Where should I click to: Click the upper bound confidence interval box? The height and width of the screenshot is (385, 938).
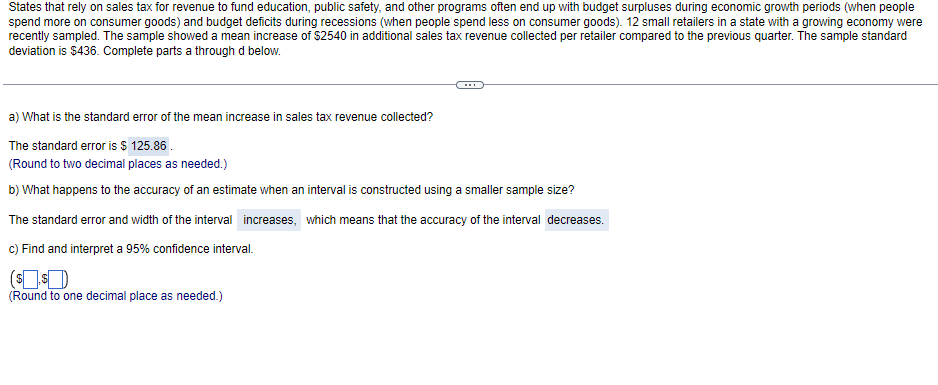(58, 278)
